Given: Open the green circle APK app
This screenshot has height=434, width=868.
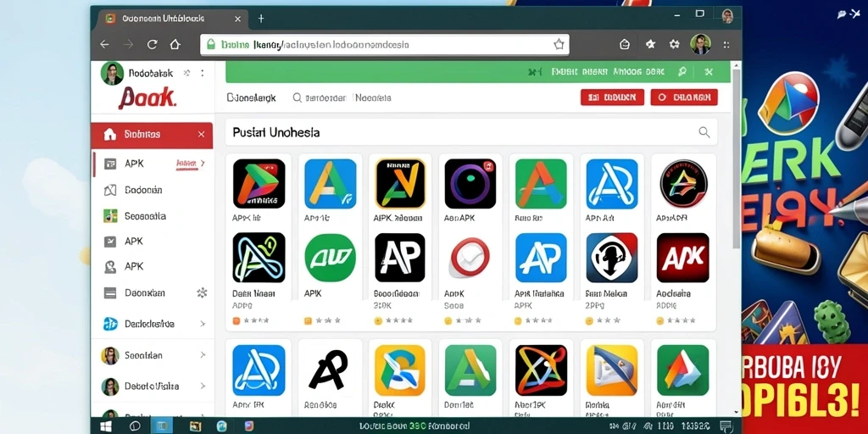Looking at the screenshot, I should (331, 258).
